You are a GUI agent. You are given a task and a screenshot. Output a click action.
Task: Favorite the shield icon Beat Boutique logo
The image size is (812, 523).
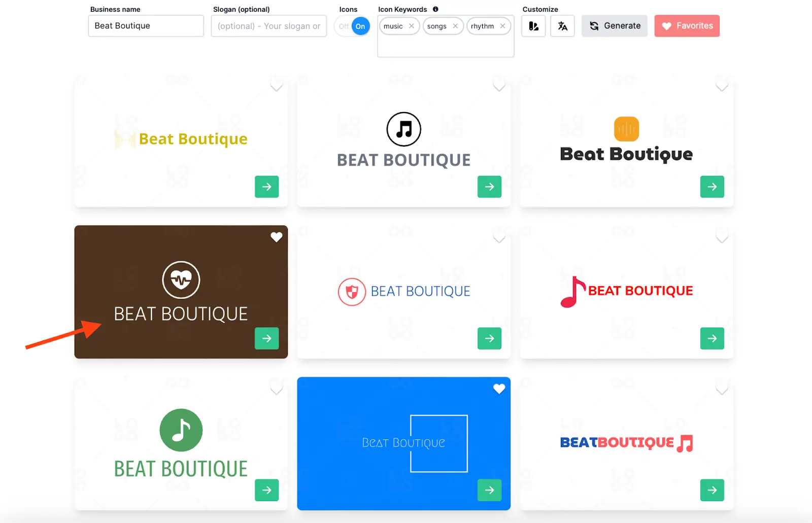click(x=499, y=237)
